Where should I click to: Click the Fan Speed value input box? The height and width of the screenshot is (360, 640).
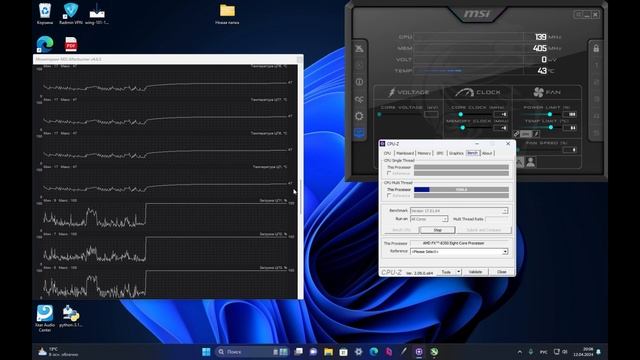click(569, 150)
